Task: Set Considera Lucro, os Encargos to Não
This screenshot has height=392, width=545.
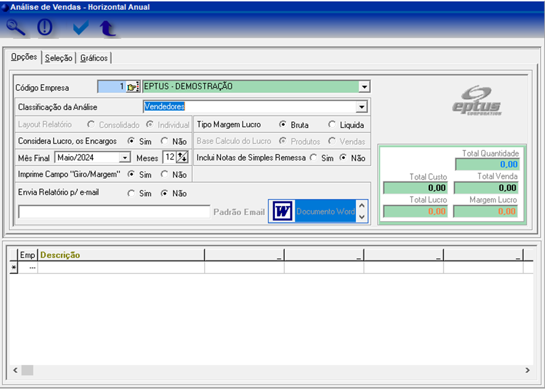Action: [164, 141]
